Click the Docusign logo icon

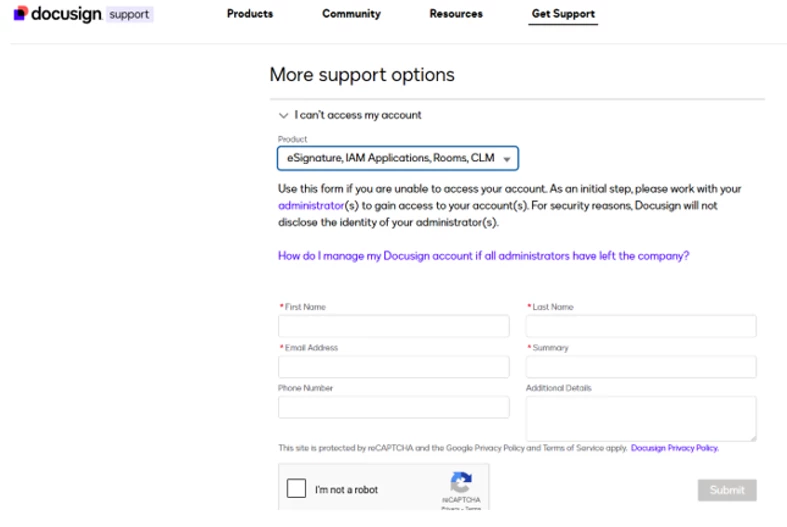pos(21,14)
